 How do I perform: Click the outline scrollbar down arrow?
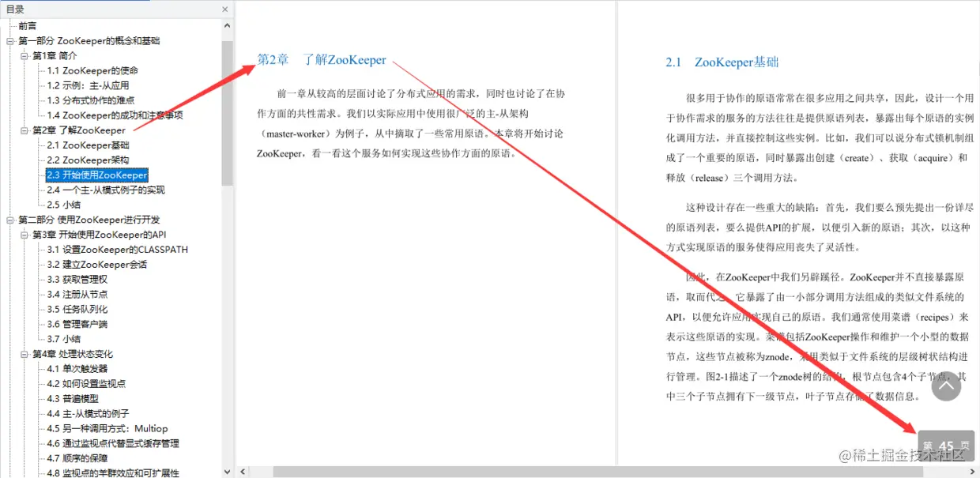coord(228,471)
